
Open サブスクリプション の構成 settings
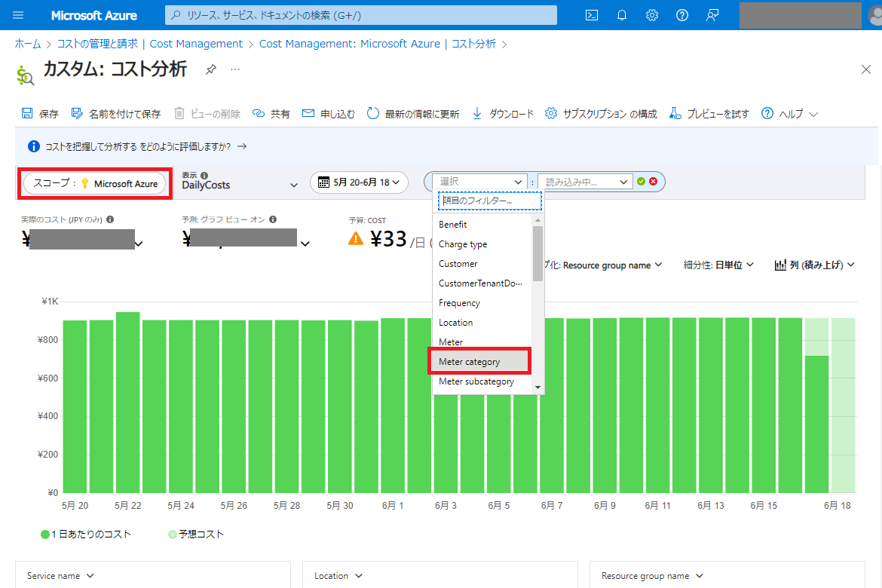tap(601, 114)
